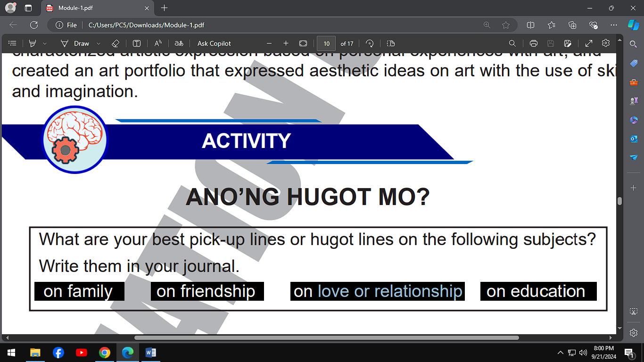
Task: Close the Module-1.pdf tab
Action: point(147,8)
